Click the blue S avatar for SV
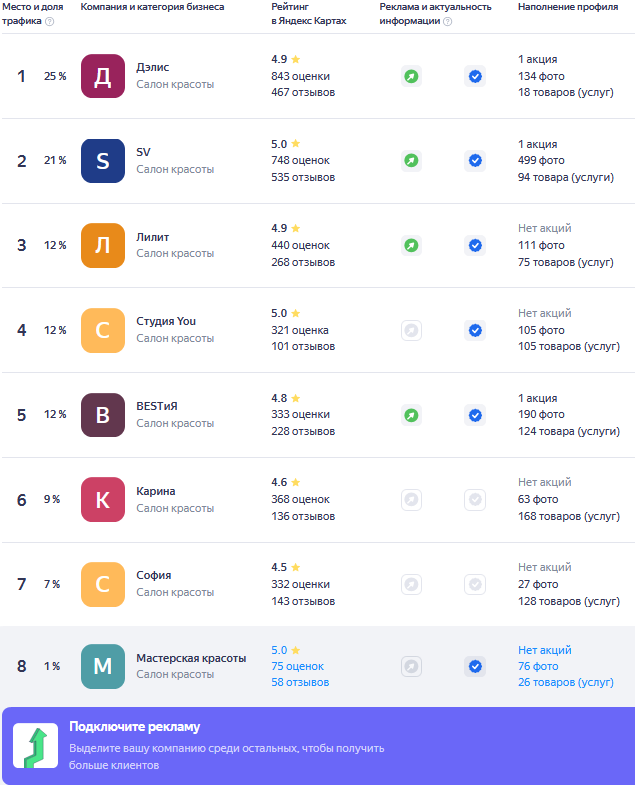This screenshot has height=785, width=635. coord(103,161)
